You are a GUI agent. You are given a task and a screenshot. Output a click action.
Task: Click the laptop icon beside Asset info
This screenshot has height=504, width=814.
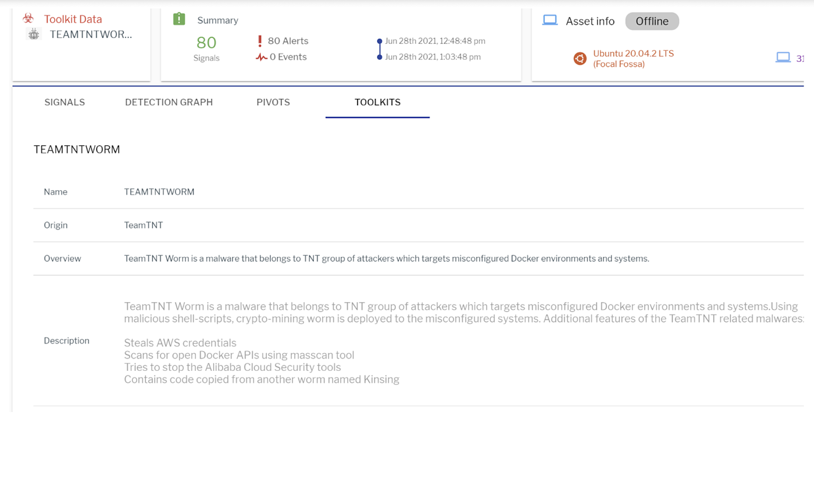pos(549,20)
